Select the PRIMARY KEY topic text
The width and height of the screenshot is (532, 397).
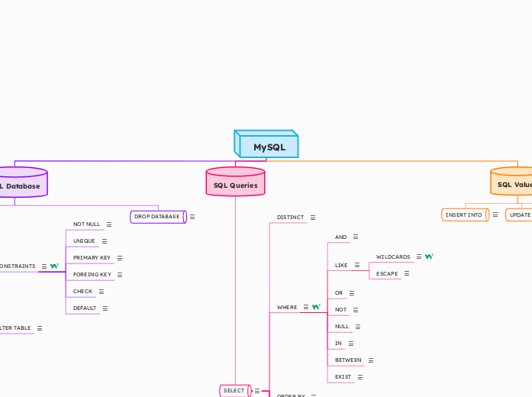click(x=92, y=258)
